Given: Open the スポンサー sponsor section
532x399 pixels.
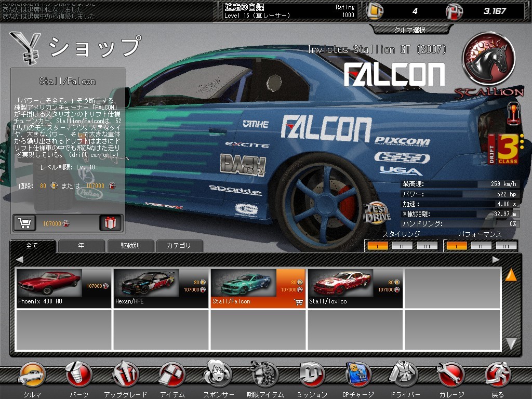Looking at the screenshot, I should [218, 374].
